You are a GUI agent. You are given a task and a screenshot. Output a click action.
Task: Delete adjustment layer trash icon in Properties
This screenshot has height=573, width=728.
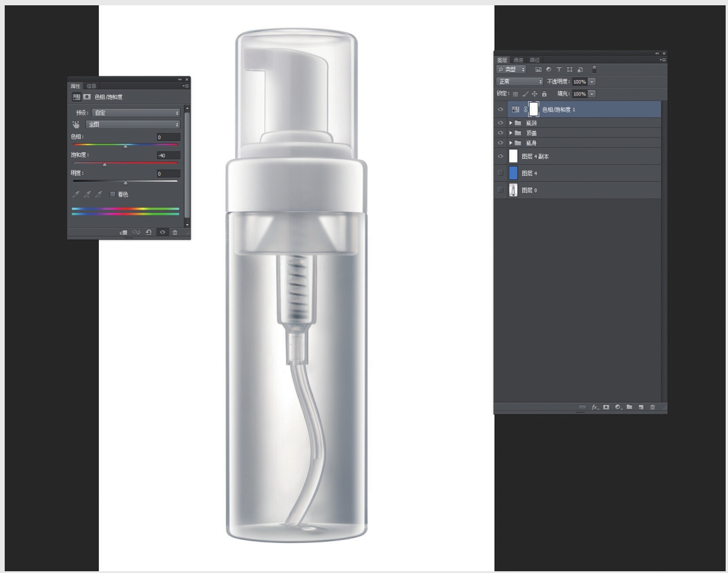[x=175, y=232]
